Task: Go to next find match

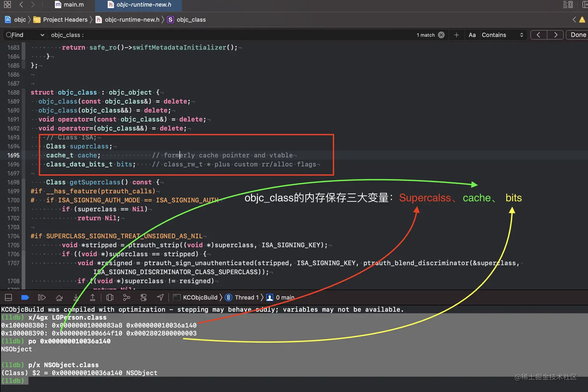Action: coord(555,35)
